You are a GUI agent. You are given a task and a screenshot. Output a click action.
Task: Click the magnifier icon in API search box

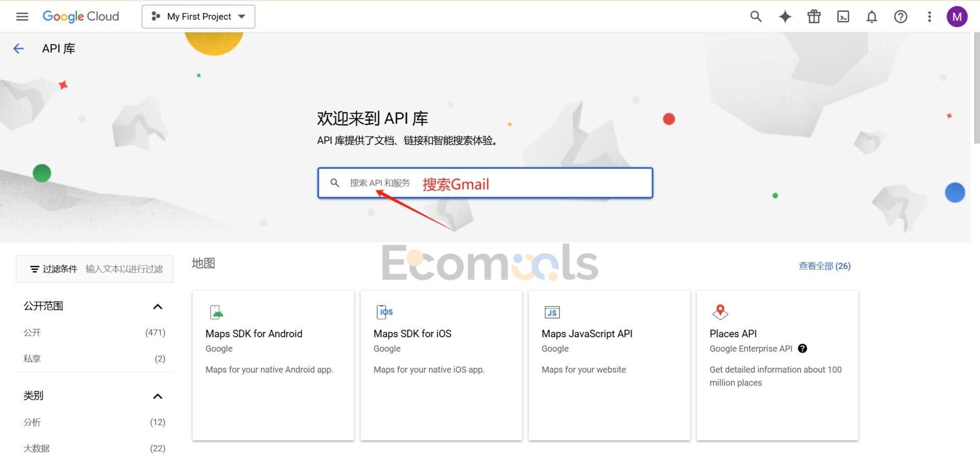point(335,183)
